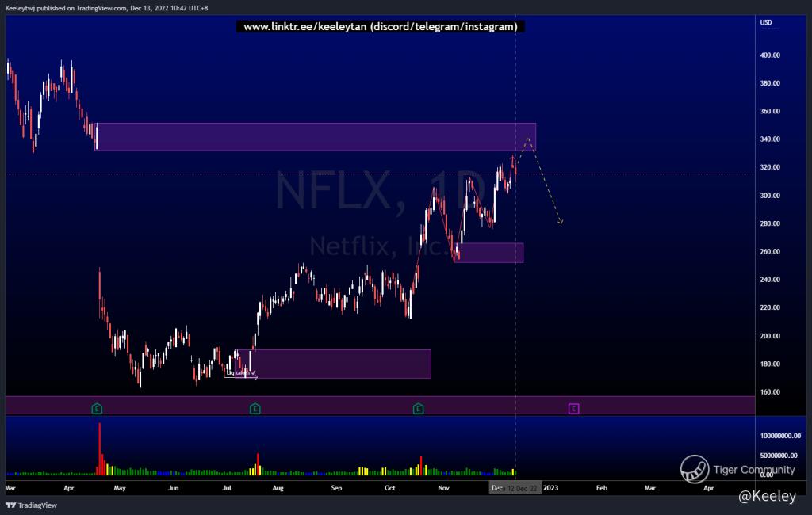
Task: Click the May label on the time axis
Action: tap(120, 488)
